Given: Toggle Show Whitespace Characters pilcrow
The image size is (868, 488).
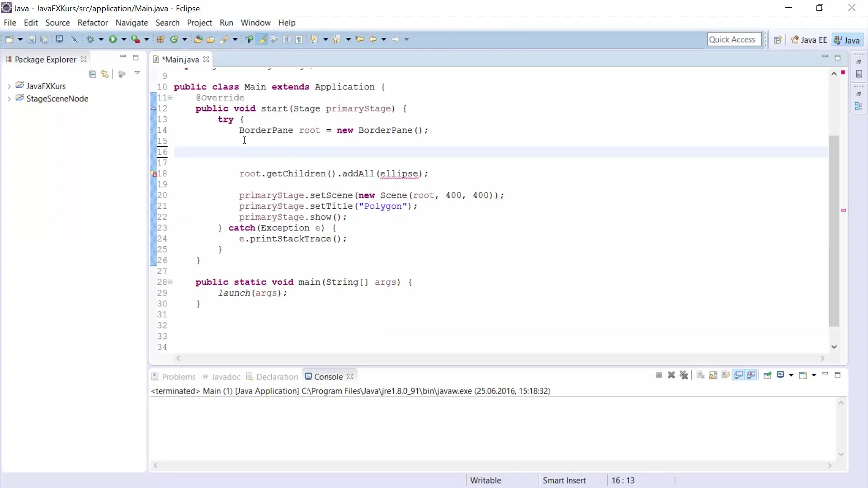Looking at the screenshot, I should coord(299,39).
